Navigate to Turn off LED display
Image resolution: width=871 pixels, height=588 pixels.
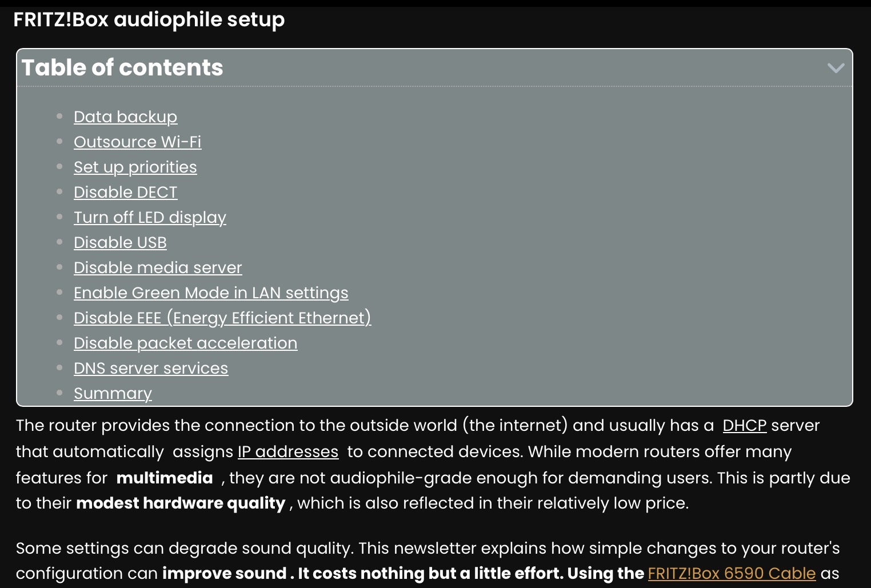(x=150, y=217)
